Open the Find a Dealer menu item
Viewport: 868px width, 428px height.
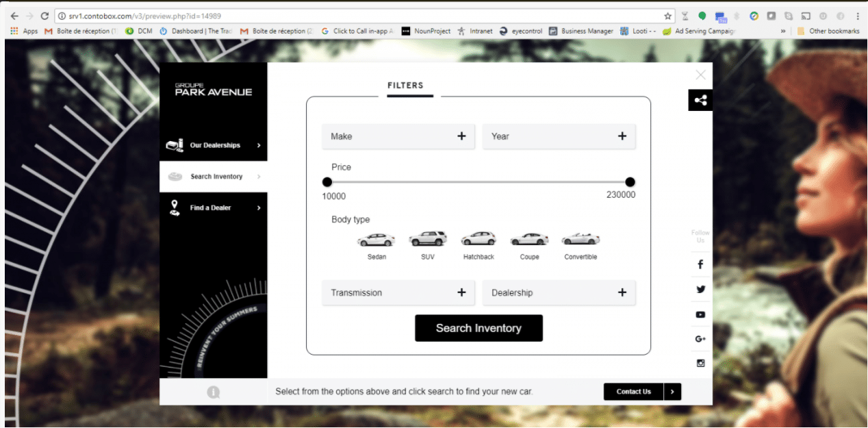214,207
